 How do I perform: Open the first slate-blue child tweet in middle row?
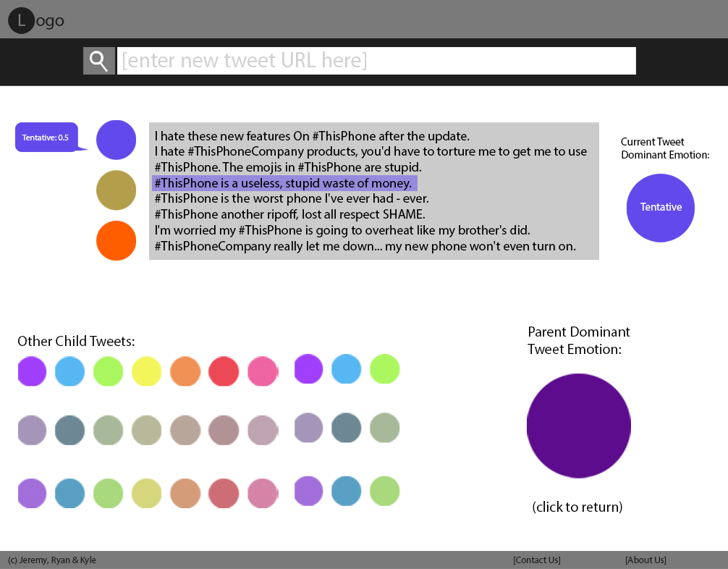point(69,430)
